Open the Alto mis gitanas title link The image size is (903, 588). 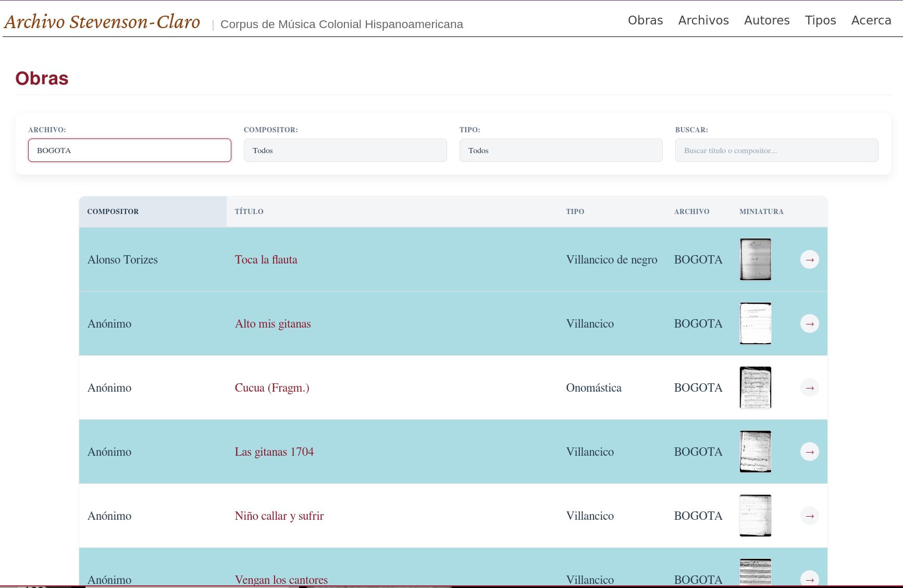(x=273, y=323)
